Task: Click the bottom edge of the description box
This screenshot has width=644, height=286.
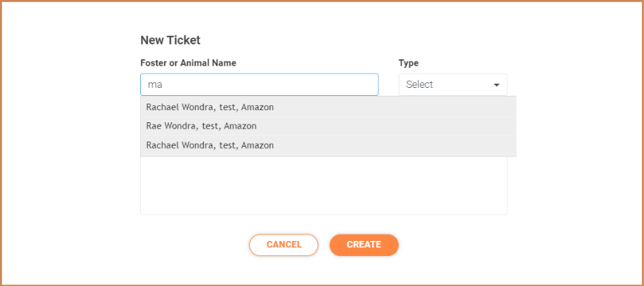Action: [x=323, y=214]
